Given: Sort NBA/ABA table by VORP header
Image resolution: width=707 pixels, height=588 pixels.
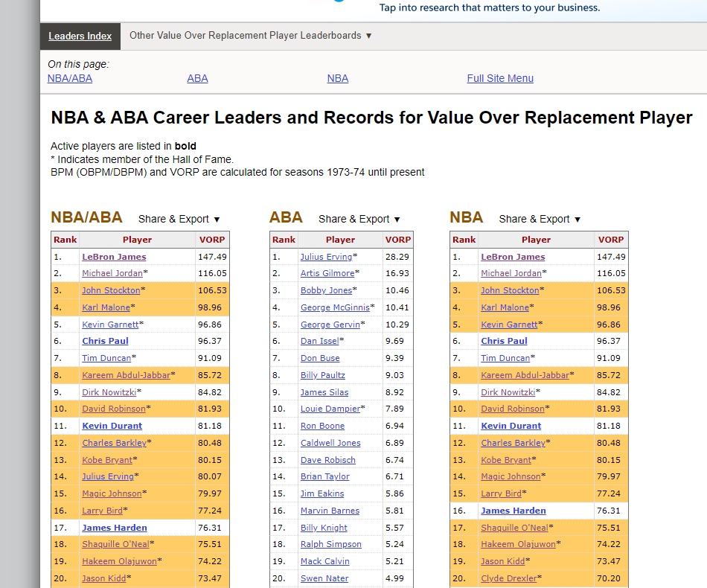Looking at the screenshot, I should [x=212, y=240].
